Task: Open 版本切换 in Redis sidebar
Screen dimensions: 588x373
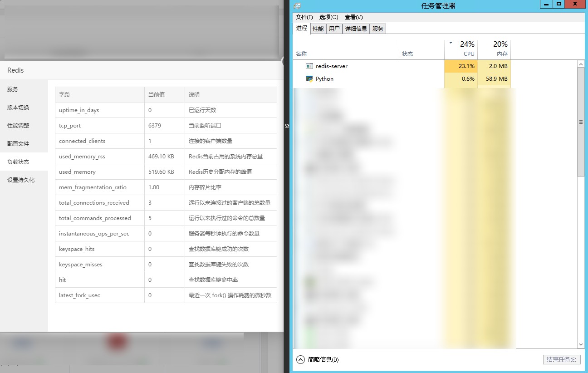Action: click(24, 108)
